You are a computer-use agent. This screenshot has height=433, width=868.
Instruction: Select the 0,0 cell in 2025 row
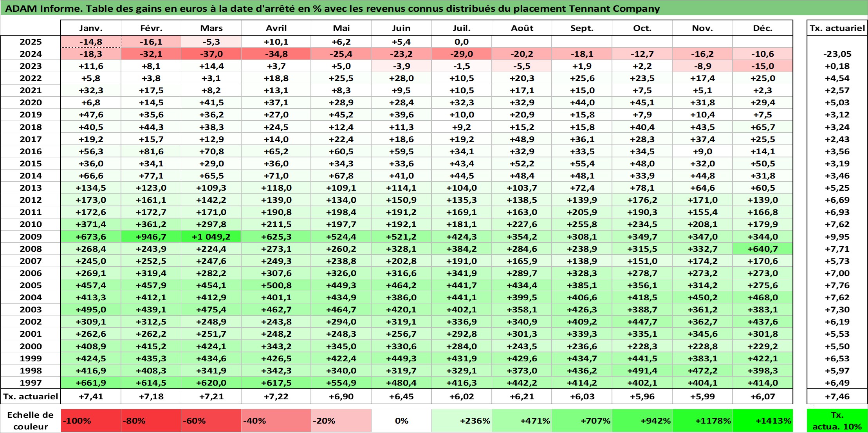coord(462,42)
